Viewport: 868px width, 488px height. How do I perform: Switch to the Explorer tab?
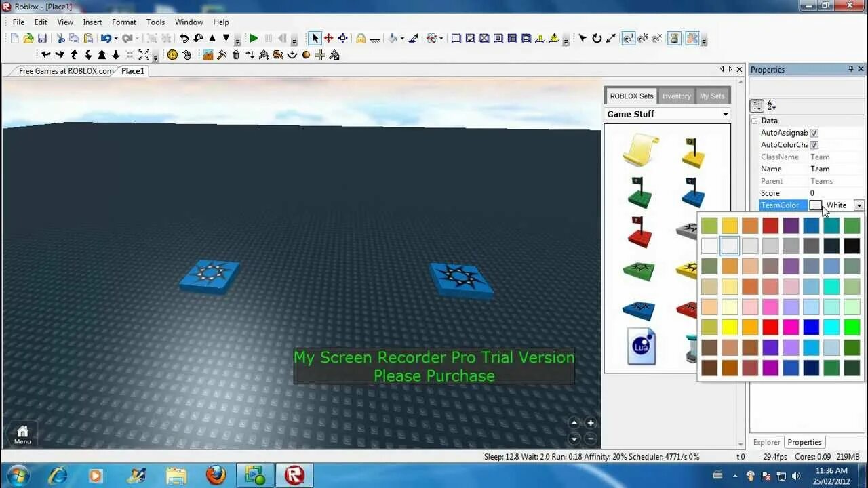coord(766,442)
